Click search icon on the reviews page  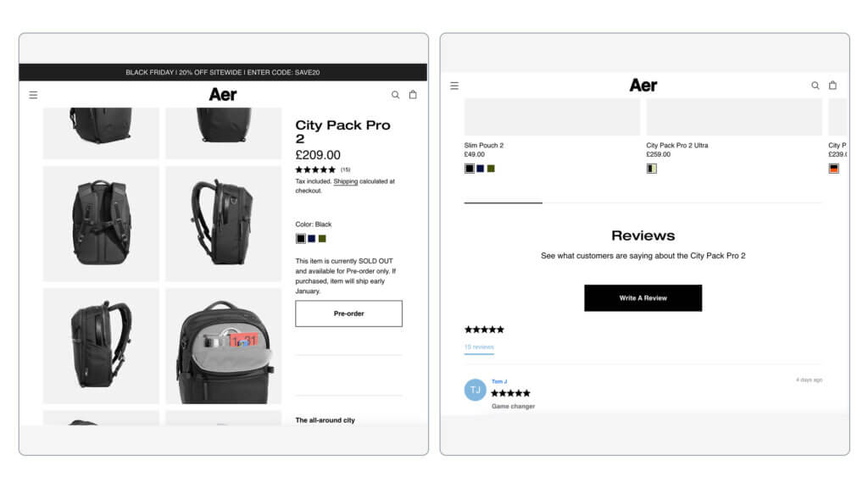[815, 86]
